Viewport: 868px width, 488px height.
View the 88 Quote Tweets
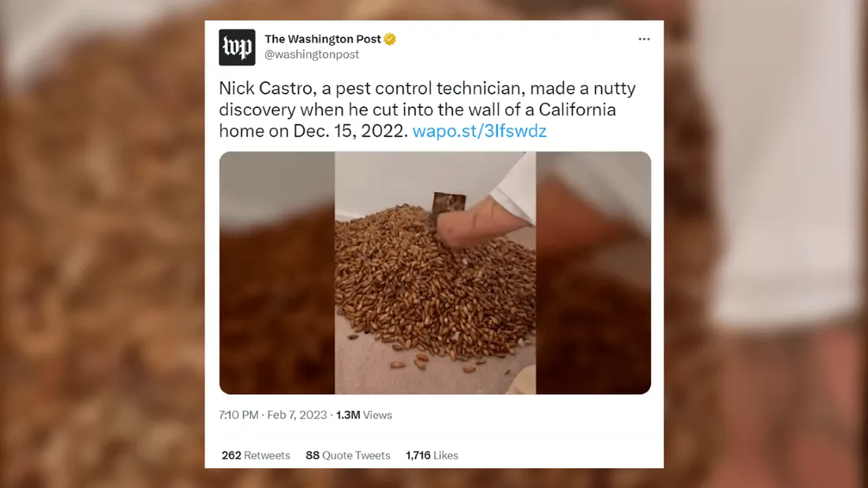tap(348, 456)
